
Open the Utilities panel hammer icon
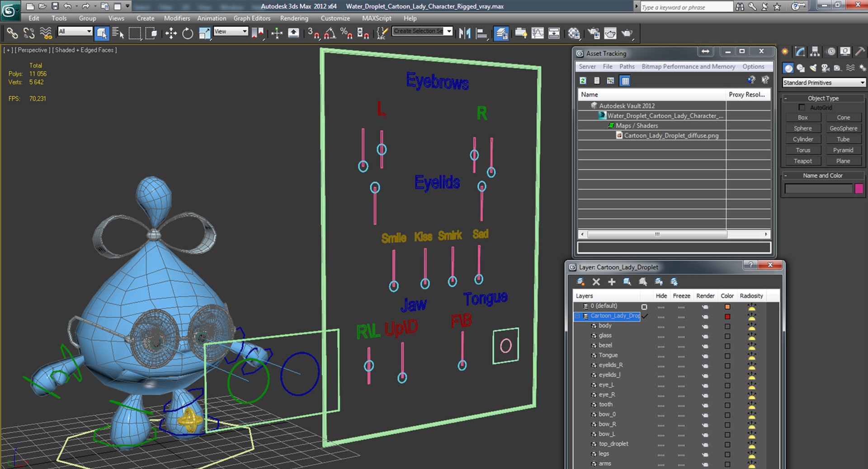(859, 52)
